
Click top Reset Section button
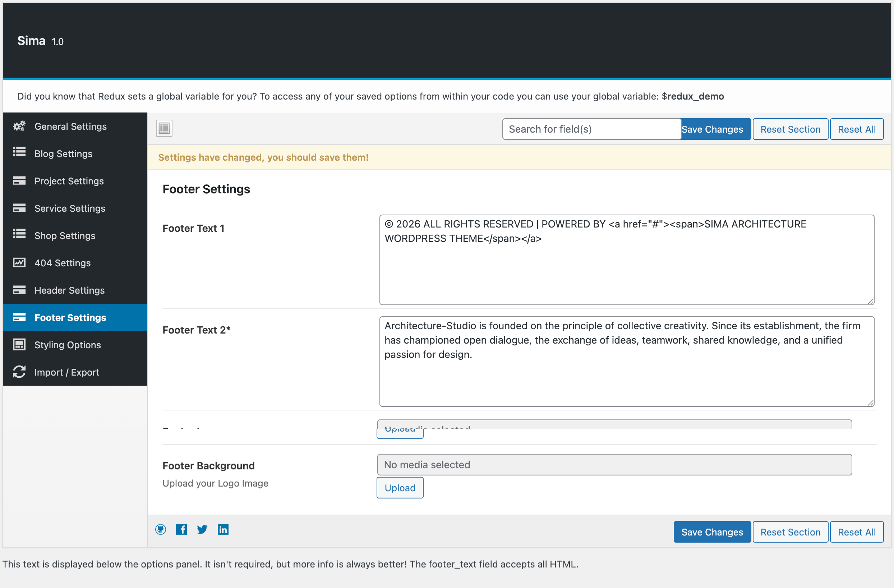(x=790, y=129)
